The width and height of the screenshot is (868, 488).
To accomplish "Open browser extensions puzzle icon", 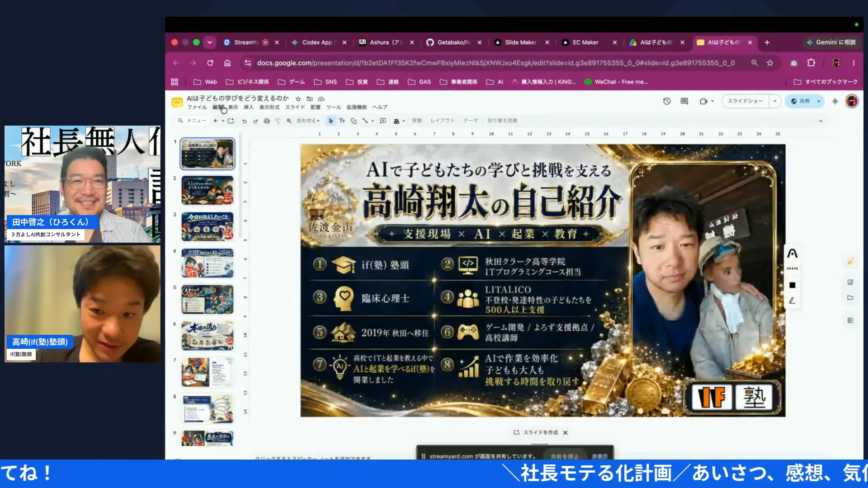I will click(x=811, y=63).
